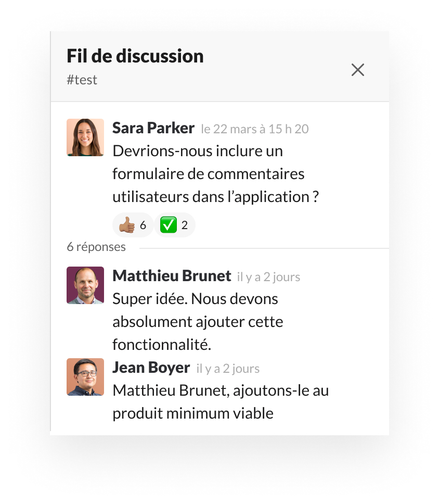Click Matthieu Brunet's 'il y a 2 jours' timestamp
The height and width of the screenshot is (504, 439).
[269, 277]
